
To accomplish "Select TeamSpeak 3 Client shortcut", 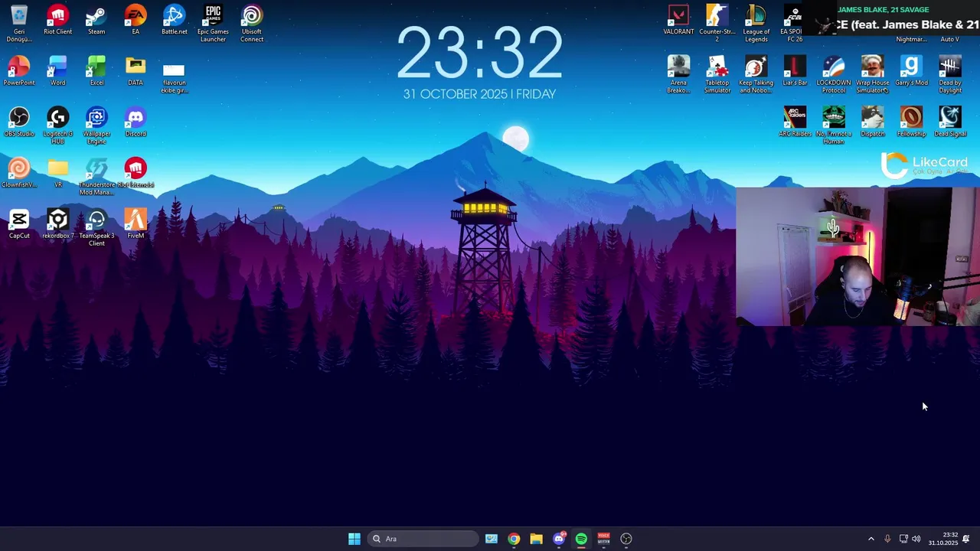I will pos(96,227).
